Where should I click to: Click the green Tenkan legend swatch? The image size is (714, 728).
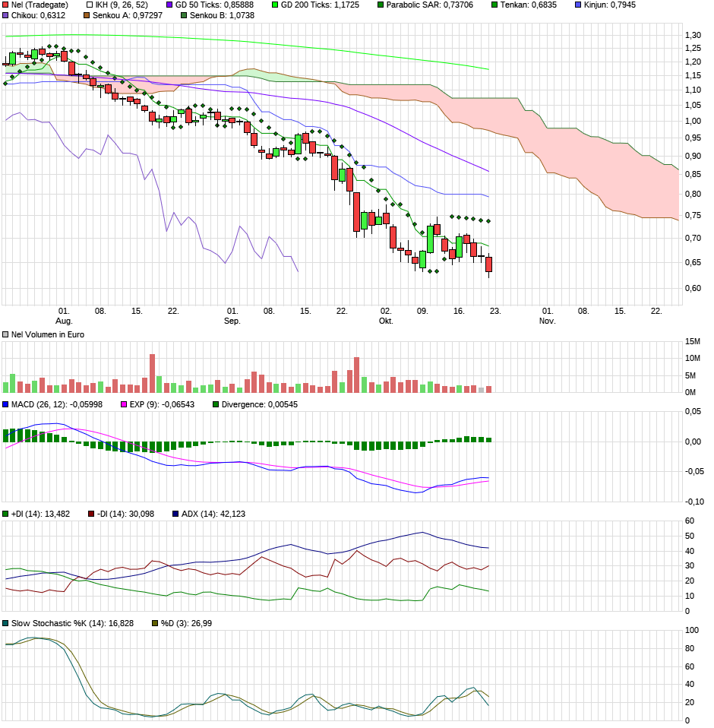[x=494, y=5]
